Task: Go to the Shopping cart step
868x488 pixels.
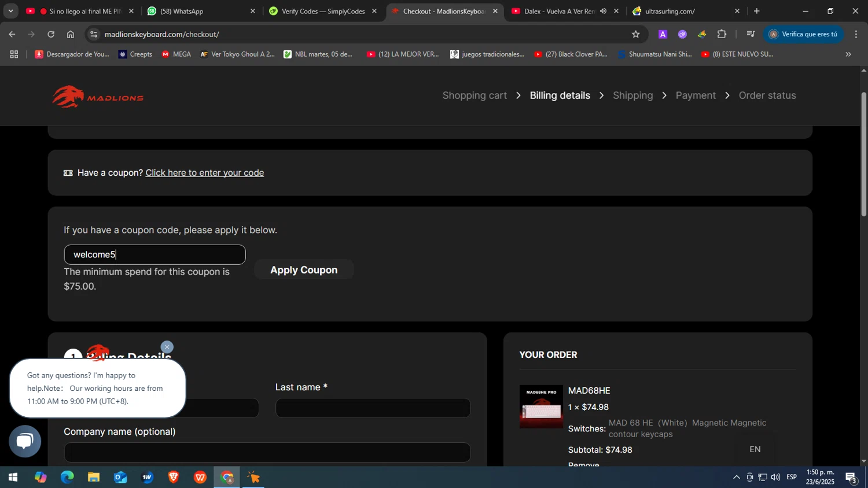Action: click(x=475, y=95)
